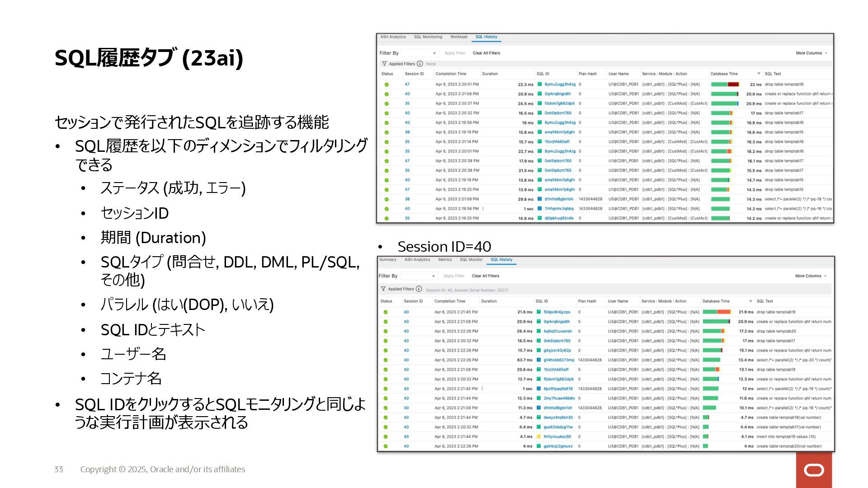Click the Plan Hash column header in upper table
The image size is (868, 488).
[x=587, y=74]
